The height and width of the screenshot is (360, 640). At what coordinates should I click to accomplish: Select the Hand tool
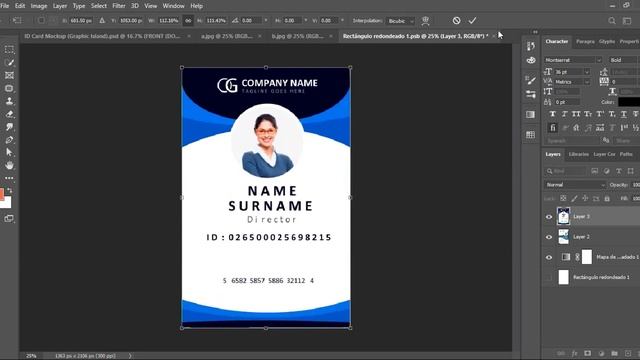click(9, 165)
